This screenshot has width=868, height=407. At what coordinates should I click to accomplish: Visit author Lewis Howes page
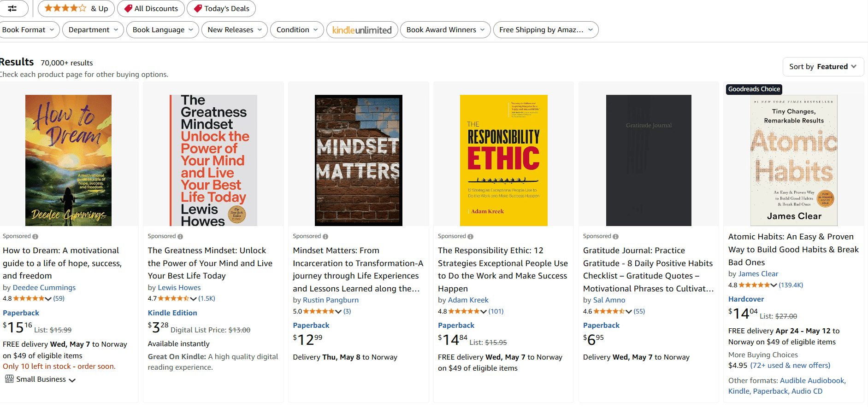point(179,287)
